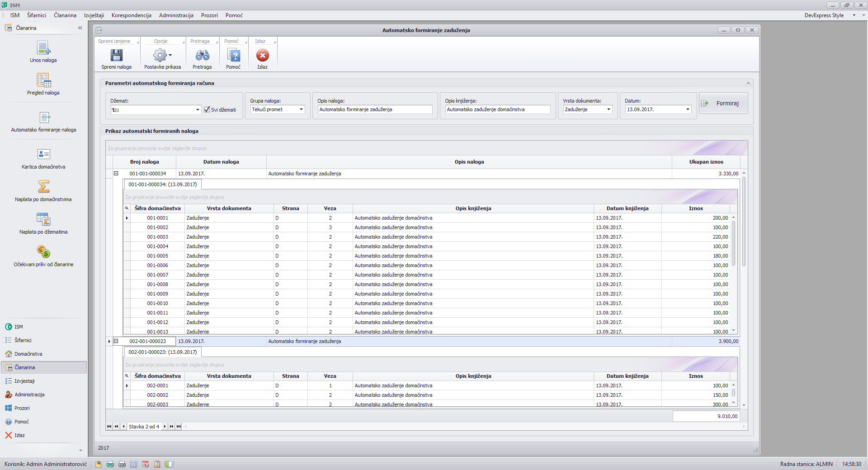868x470 pixels.
Task: Collapse Parametri automatskog formiranja računa panel
Action: coord(748,83)
